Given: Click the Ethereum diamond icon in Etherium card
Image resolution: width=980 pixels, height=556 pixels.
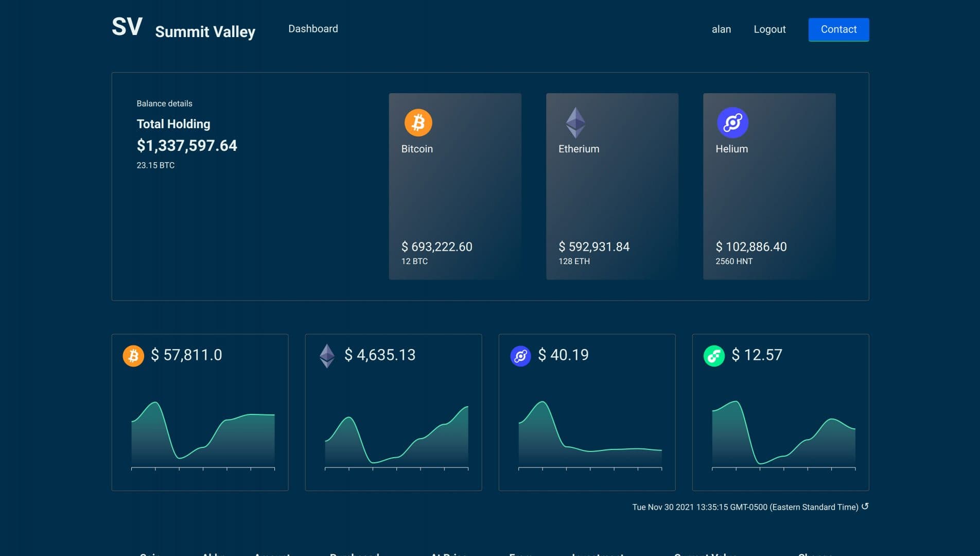Looking at the screenshot, I should (x=575, y=123).
